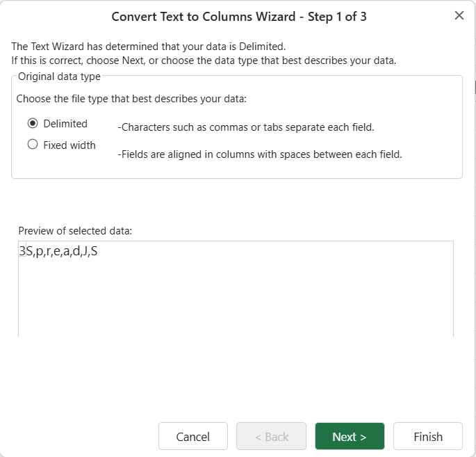Image resolution: width=476 pixels, height=457 pixels.
Task: Click 'Choose the file type' instruction text
Action: [x=131, y=99]
